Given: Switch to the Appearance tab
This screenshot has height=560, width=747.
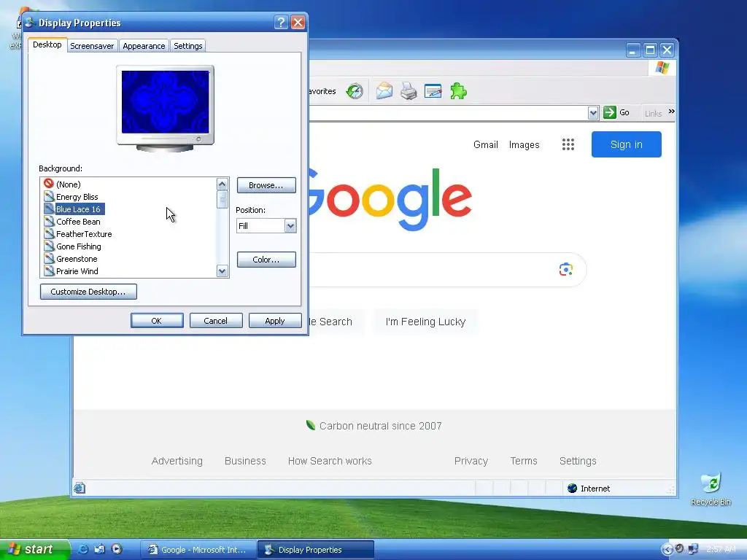Looking at the screenshot, I should point(144,46).
